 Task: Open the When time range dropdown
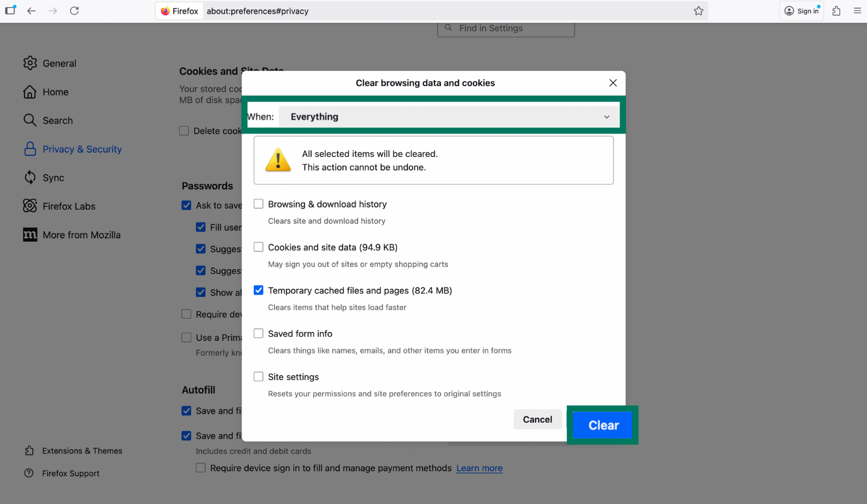pos(449,117)
